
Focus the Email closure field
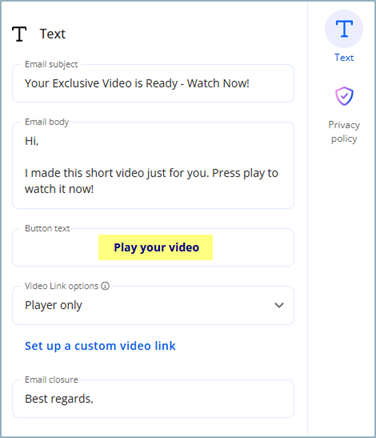coord(153,399)
